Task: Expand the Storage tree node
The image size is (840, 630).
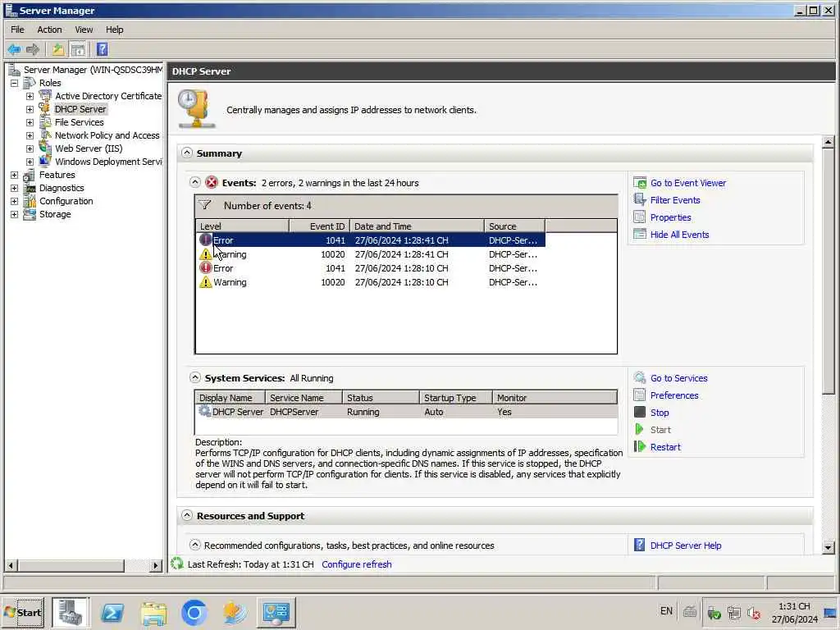Action: click(15, 214)
